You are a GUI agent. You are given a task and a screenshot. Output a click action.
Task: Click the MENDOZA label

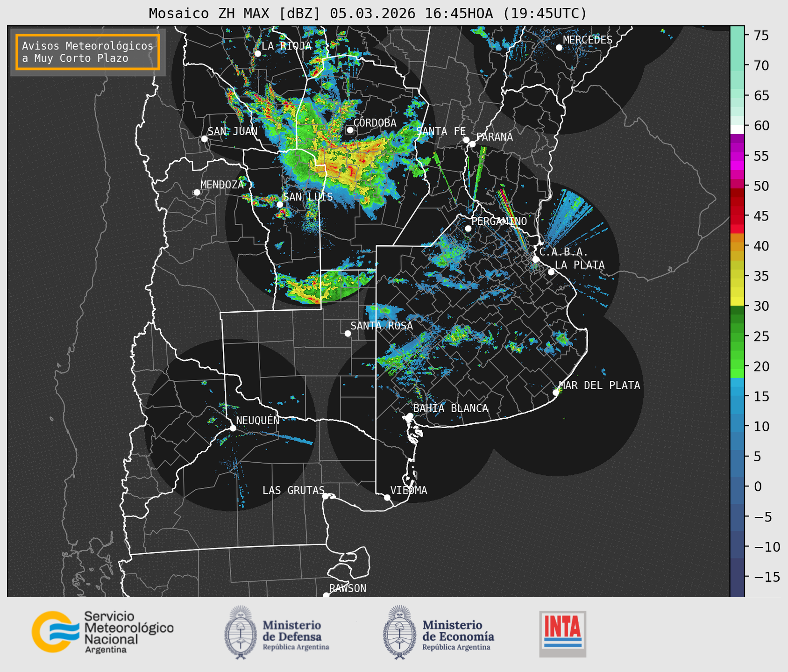point(222,185)
